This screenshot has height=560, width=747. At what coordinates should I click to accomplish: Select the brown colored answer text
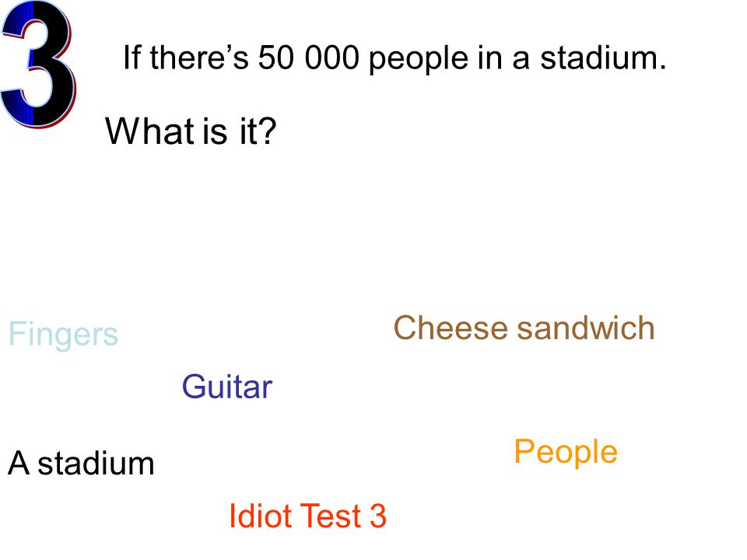point(524,328)
